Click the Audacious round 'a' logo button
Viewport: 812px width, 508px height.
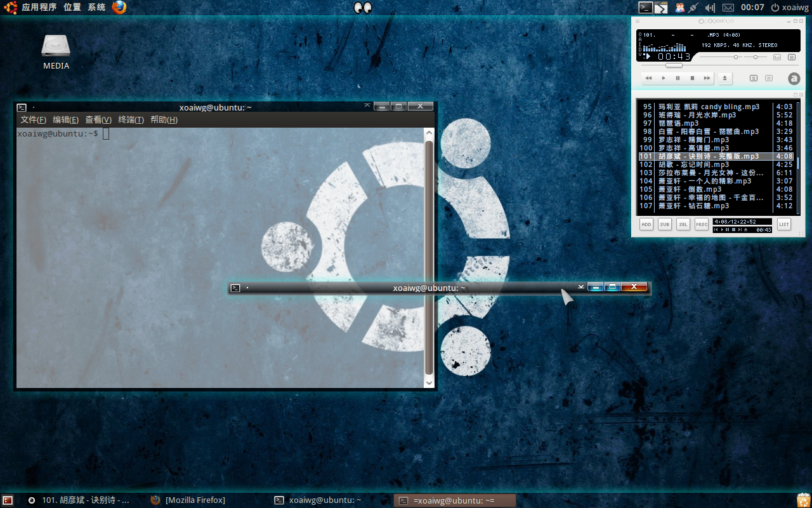pyautogui.click(x=794, y=79)
